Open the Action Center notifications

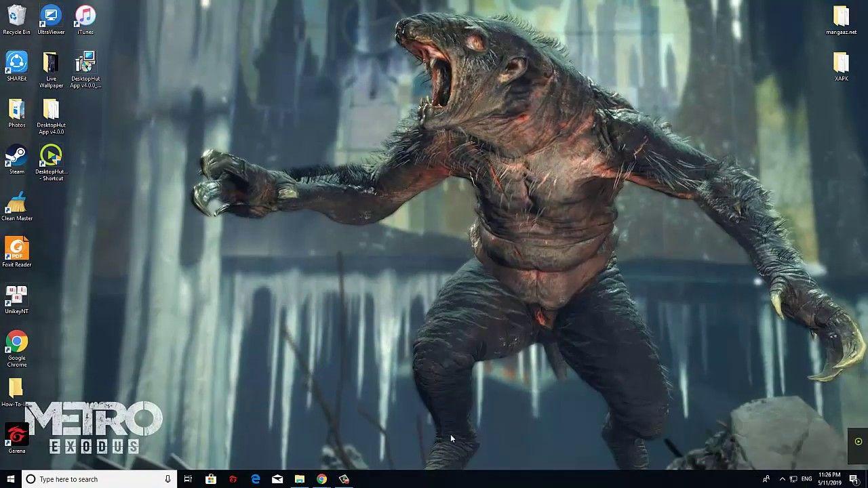pos(854,479)
